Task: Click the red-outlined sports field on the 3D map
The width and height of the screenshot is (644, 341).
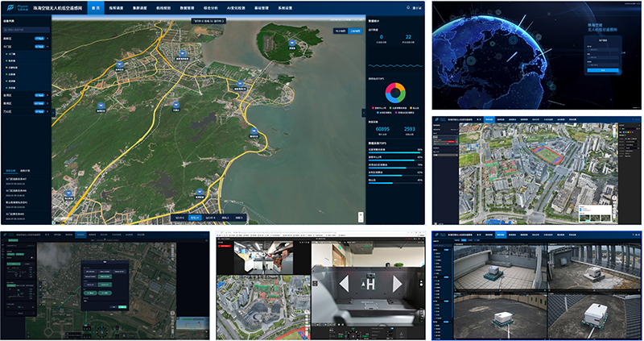Action: coord(546,152)
